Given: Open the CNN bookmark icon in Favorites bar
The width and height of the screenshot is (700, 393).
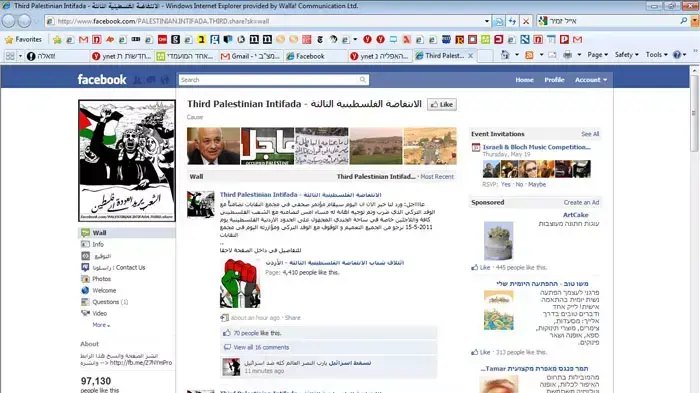Looking at the screenshot, I should coord(162,40).
